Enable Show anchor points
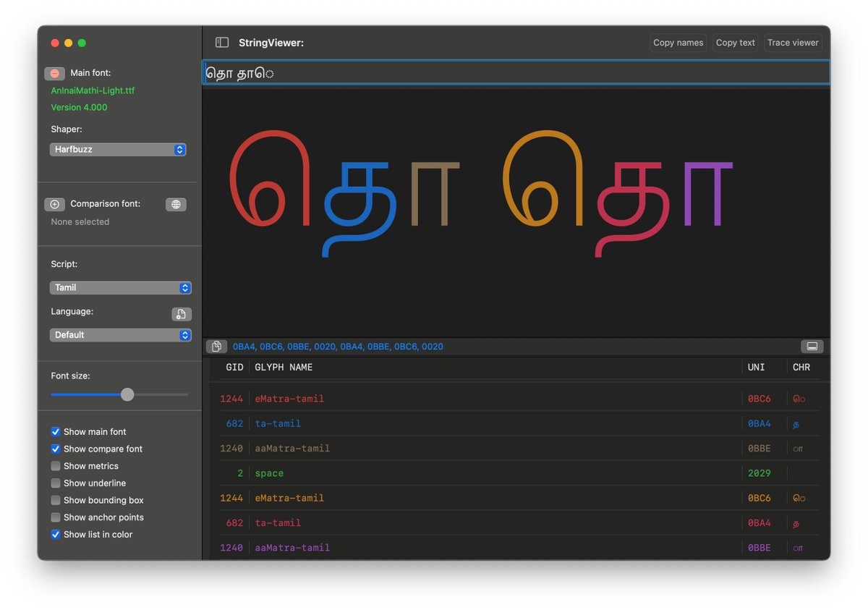This screenshot has width=868, height=610. (x=56, y=517)
